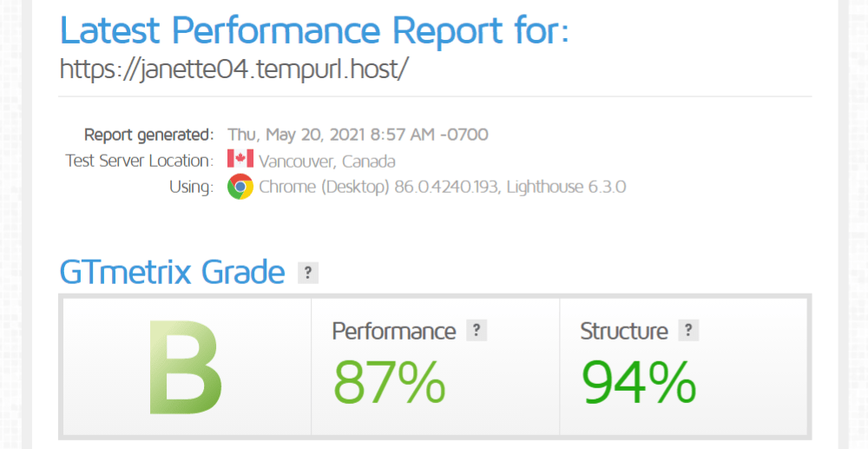This screenshot has height=449, width=868.
Task: Click the large green B grade letter
Action: tap(185, 366)
